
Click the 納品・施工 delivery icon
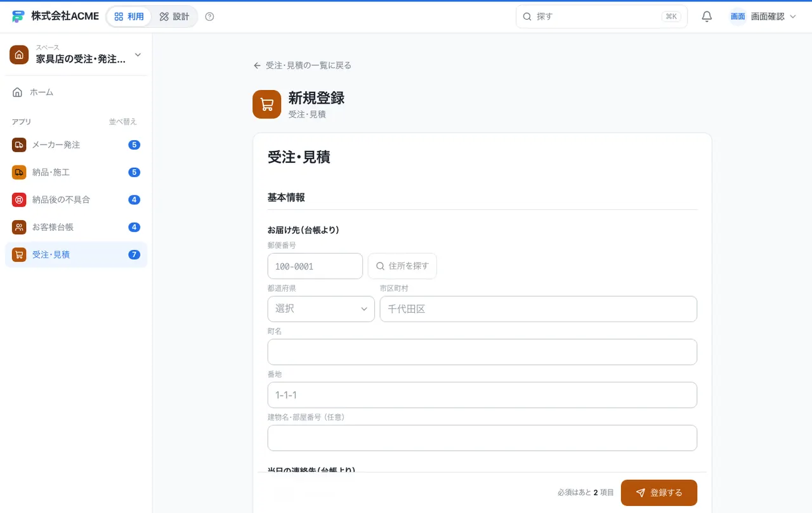coord(19,172)
